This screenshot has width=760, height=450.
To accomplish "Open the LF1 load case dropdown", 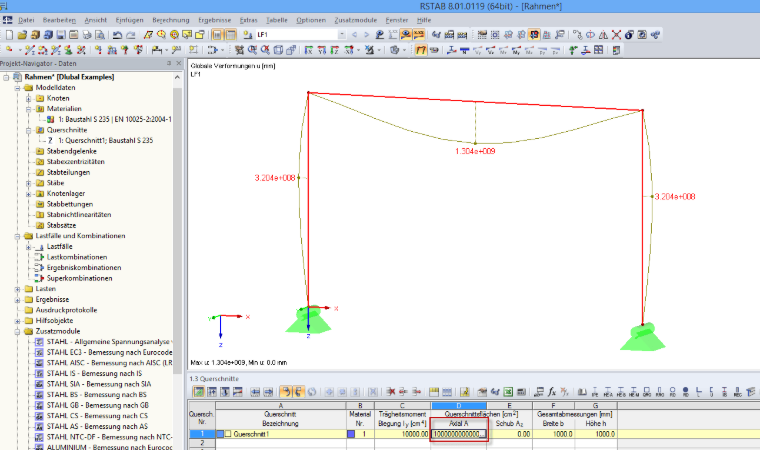I will click(x=342, y=34).
